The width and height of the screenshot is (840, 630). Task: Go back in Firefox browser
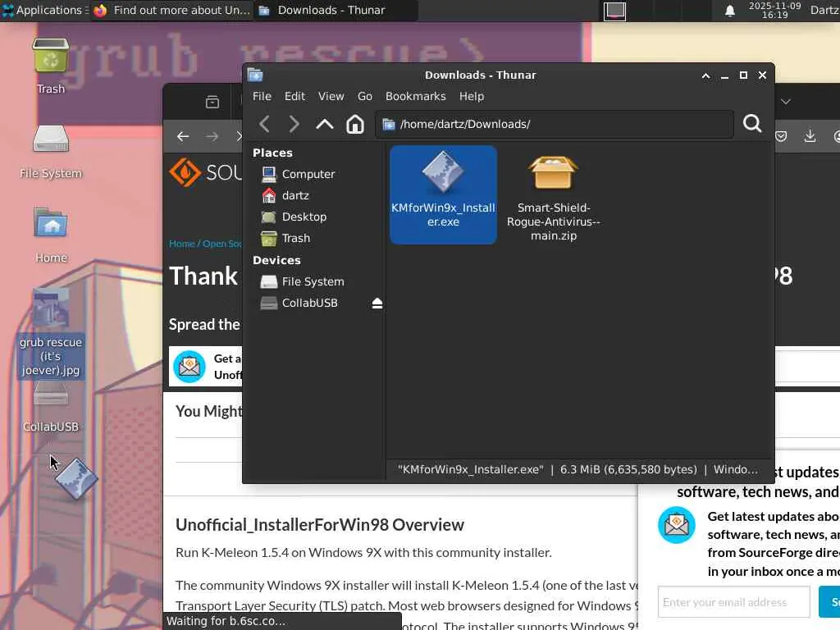tap(183, 137)
